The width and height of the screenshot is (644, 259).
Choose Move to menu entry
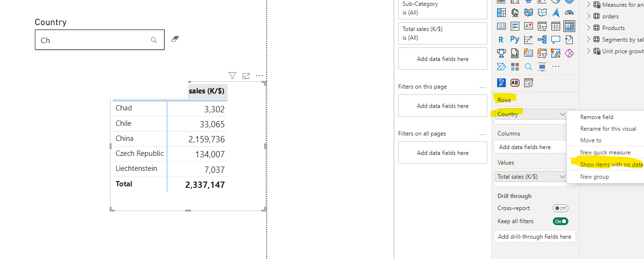[591, 140]
